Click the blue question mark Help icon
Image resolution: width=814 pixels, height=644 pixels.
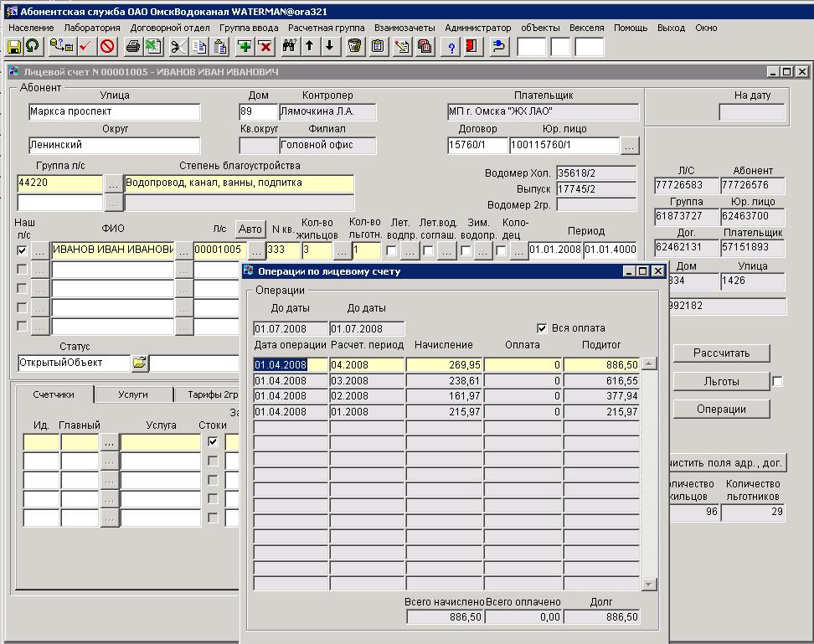coord(453,46)
